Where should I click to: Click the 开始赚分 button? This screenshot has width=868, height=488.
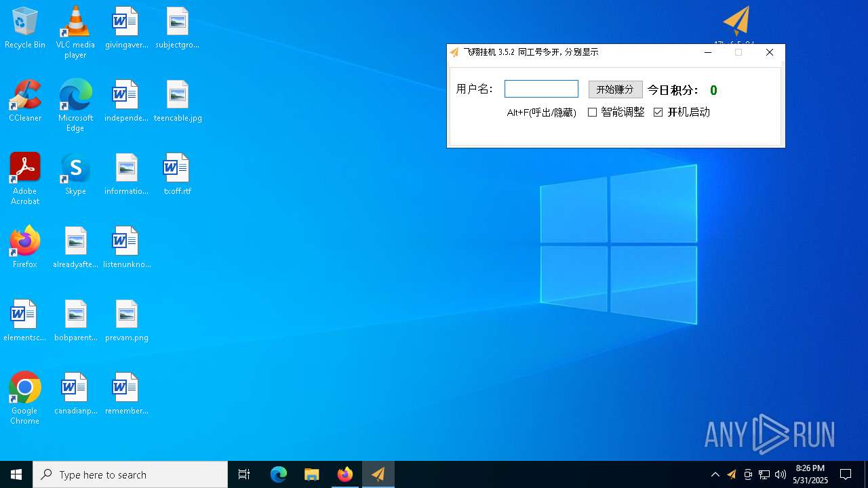(615, 89)
